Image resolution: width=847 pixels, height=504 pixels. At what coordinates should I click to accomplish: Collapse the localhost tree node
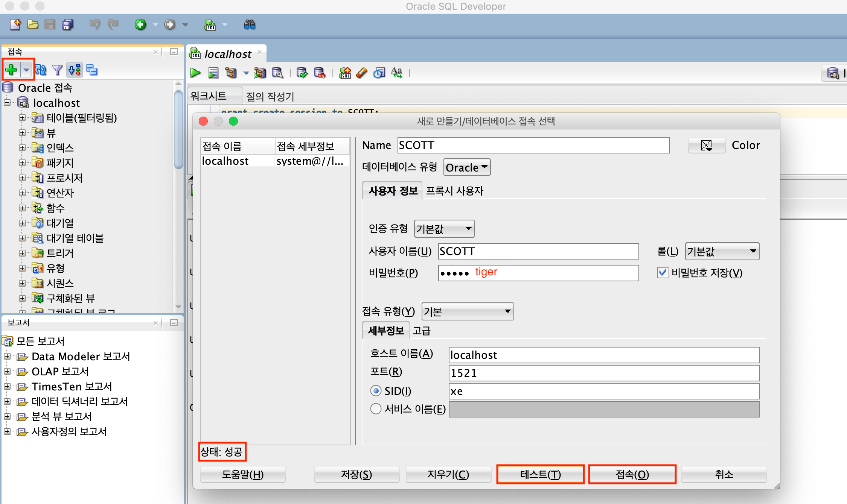tap(7, 103)
